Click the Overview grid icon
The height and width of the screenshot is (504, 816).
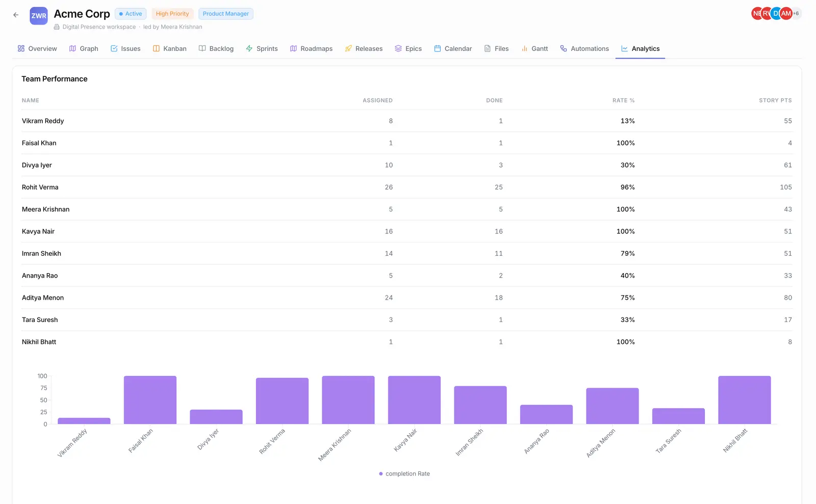21,48
